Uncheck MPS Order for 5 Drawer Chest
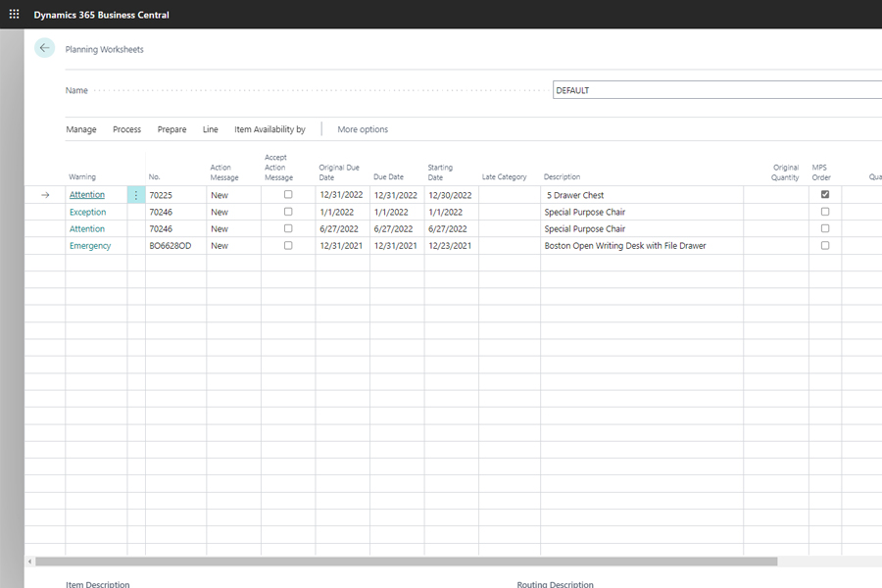 (824, 195)
